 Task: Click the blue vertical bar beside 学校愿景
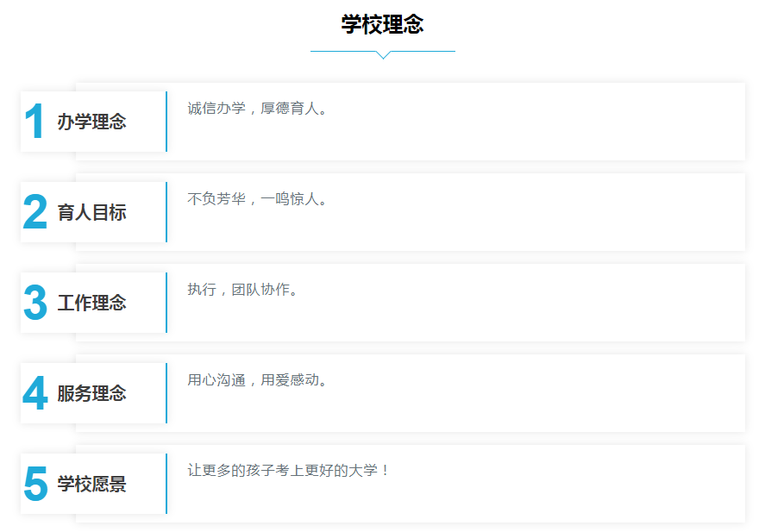pos(166,484)
